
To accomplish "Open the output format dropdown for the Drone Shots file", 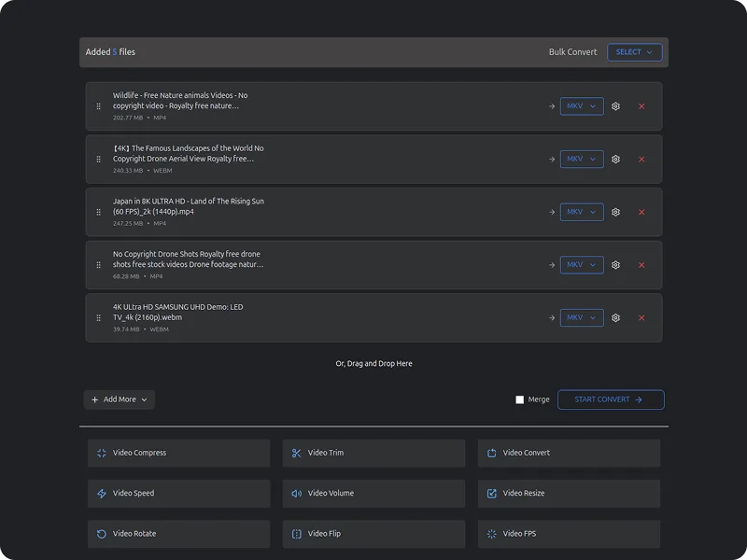I will point(581,264).
